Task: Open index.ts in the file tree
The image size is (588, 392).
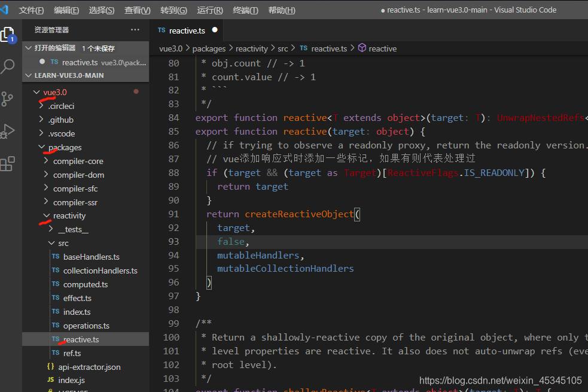Action: tap(77, 312)
